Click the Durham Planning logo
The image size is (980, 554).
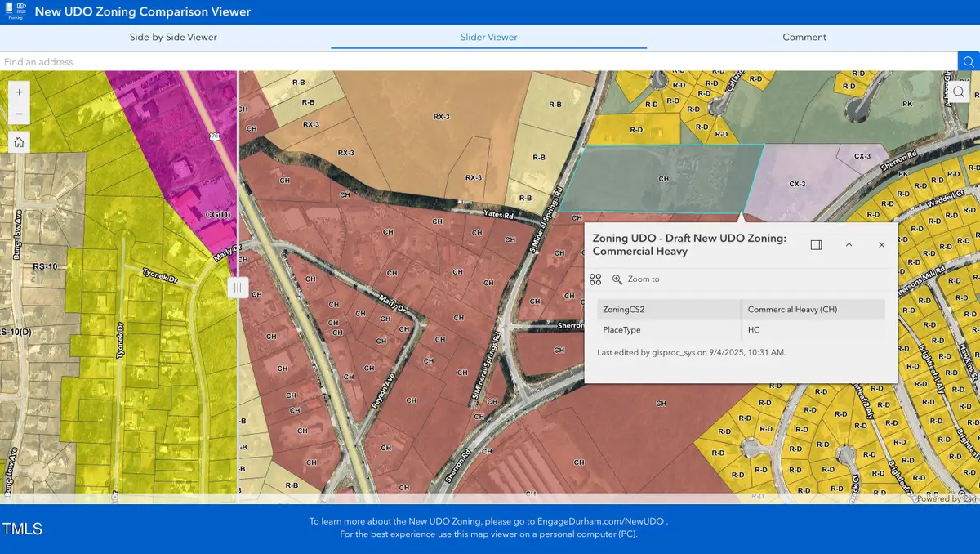pyautogui.click(x=16, y=11)
